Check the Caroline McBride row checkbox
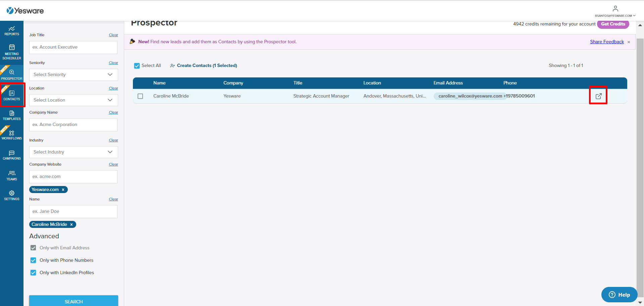This screenshot has width=644, height=306. pyautogui.click(x=140, y=96)
